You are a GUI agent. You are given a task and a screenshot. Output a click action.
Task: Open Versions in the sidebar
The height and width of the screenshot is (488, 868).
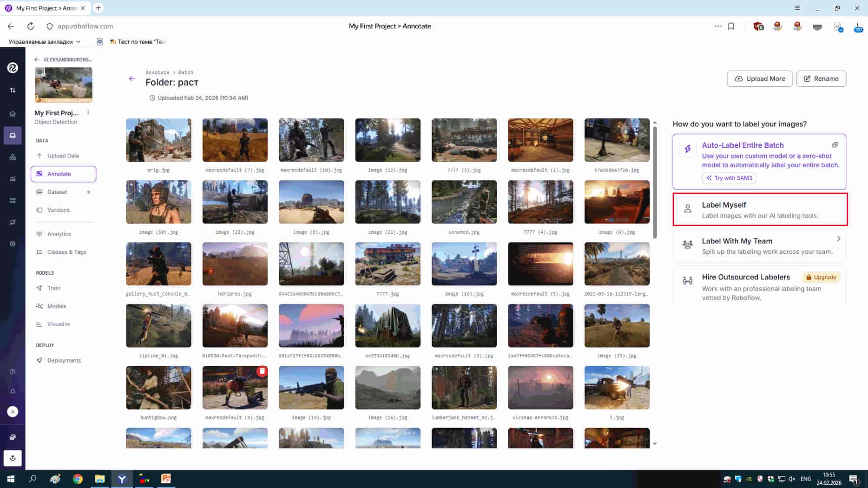point(63,210)
